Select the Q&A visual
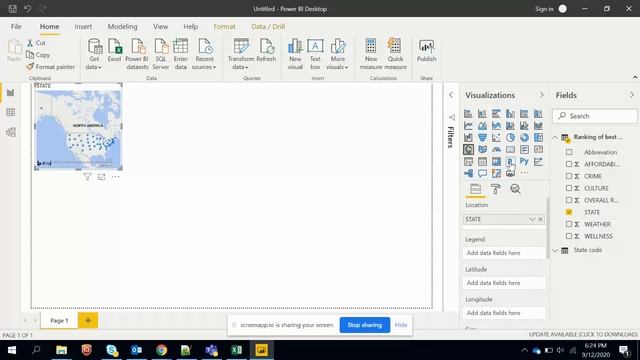 (482, 173)
